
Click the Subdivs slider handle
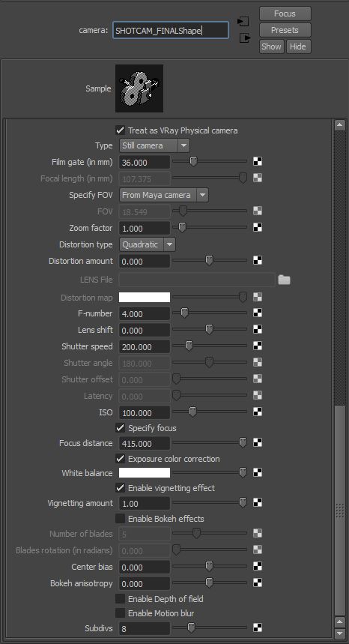[x=191, y=628]
